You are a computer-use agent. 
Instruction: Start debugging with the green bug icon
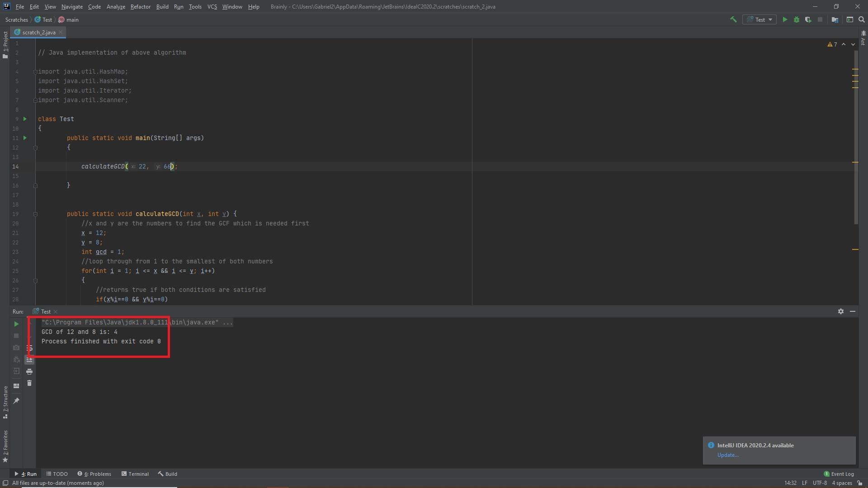[x=797, y=19]
